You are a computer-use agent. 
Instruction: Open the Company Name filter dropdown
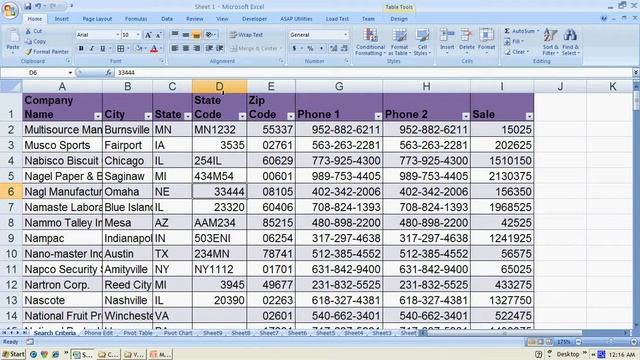98,116
